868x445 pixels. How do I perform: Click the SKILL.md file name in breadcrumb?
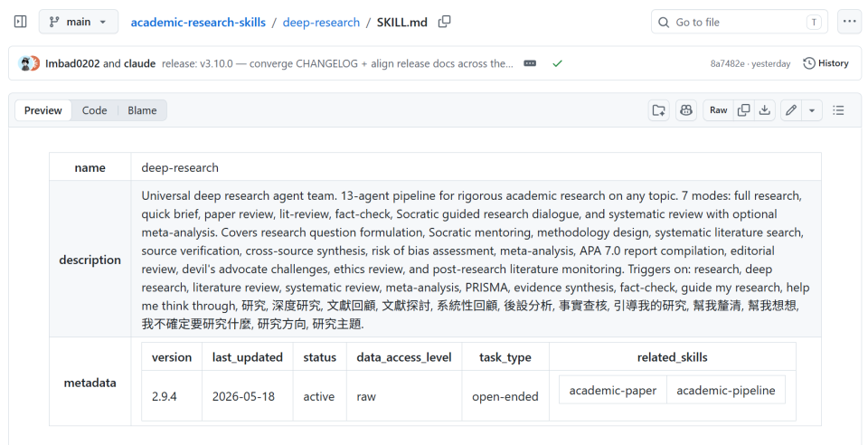coord(401,22)
